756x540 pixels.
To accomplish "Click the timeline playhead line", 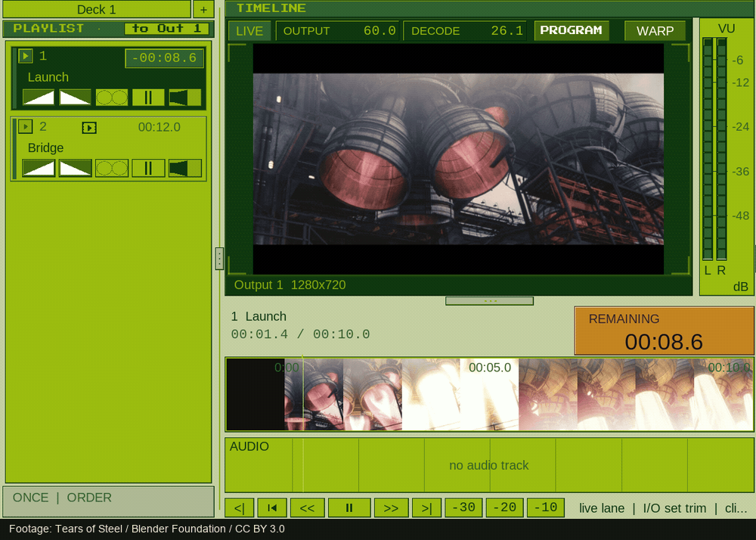I will coord(303,394).
